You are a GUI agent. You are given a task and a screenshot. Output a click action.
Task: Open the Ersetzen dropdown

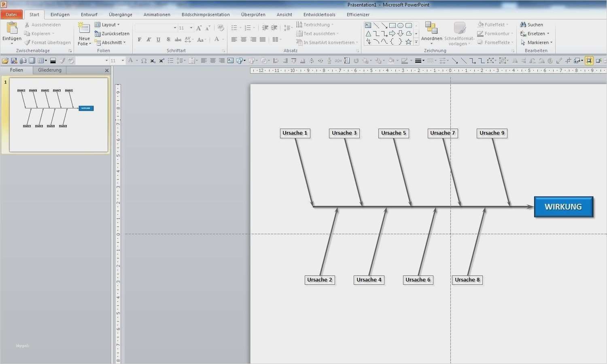[x=535, y=34]
